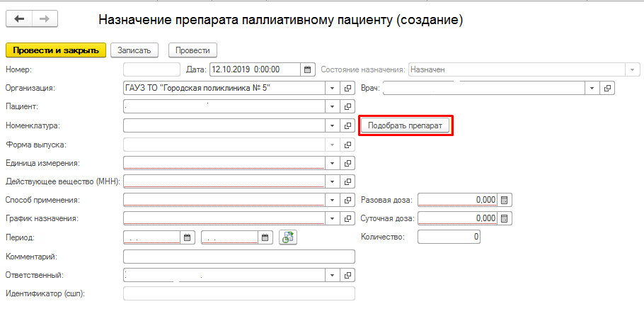Click the Провести и закрыть button
This screenshot has height=309, width=644.
(56, 50)
